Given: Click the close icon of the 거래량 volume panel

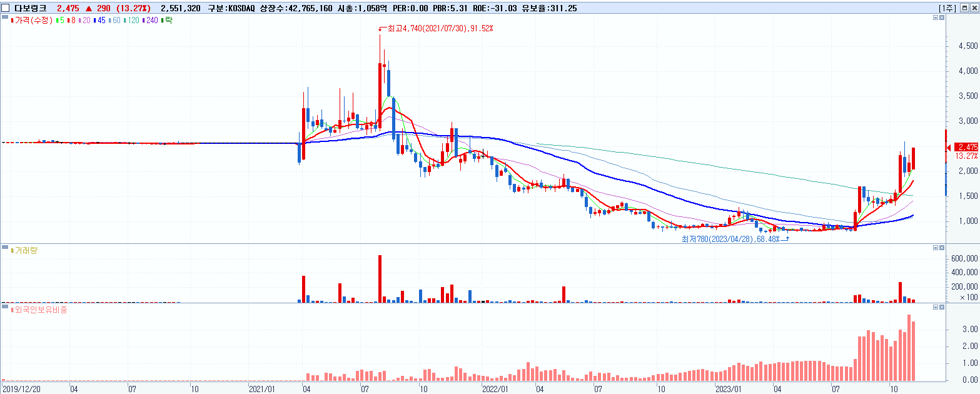Looking at the screenshot, I should point(943,248).
